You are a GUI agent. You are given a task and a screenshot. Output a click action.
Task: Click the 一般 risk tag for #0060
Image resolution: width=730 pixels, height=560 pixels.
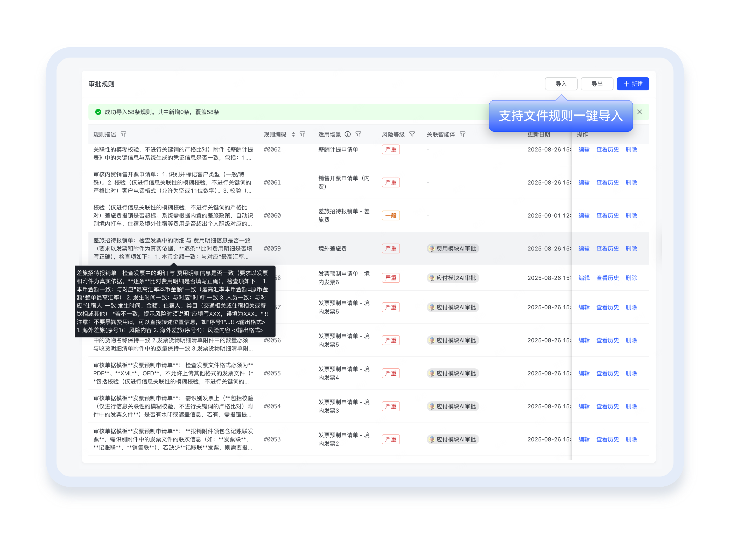point(391,215)
